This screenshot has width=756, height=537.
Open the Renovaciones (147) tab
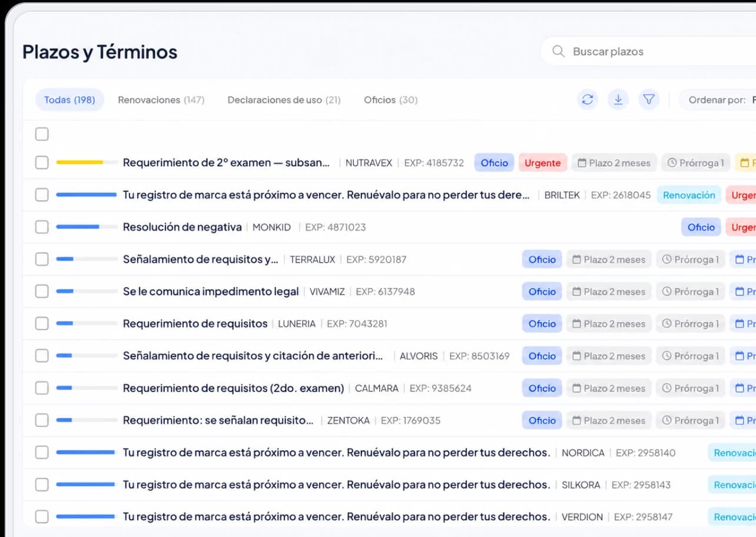(161, 100)
